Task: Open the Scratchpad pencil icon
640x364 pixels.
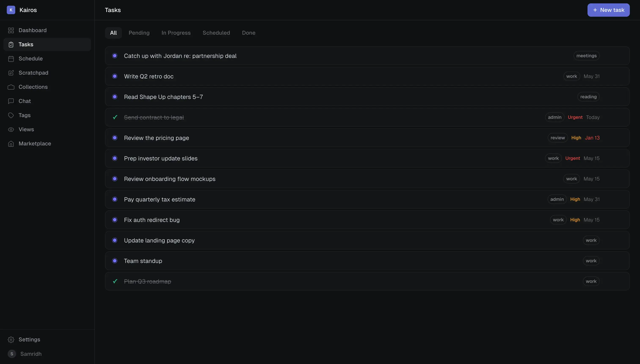Action: click(11, 73)
